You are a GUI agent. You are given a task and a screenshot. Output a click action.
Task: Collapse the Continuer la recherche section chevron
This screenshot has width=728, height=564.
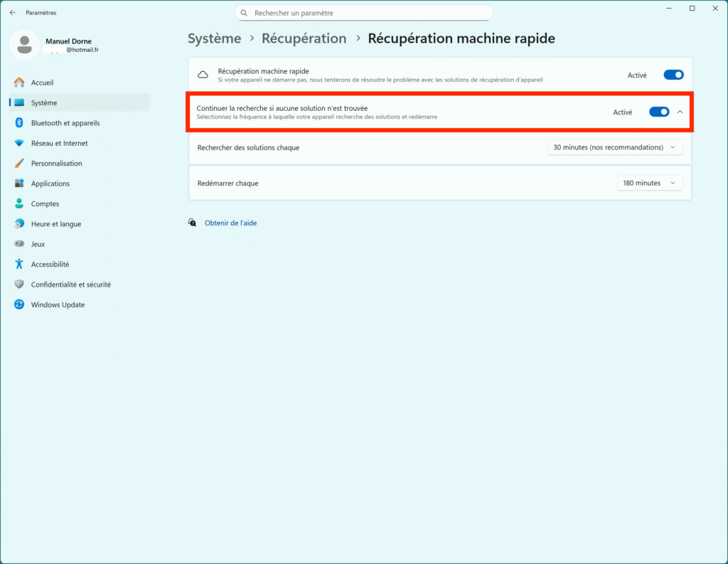(680, 112)
